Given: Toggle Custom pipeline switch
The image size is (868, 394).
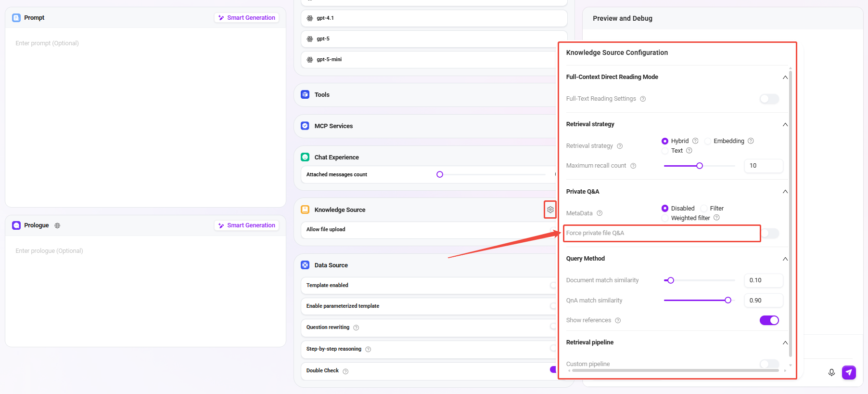Looking at the screenshot, I should [769, 364].
